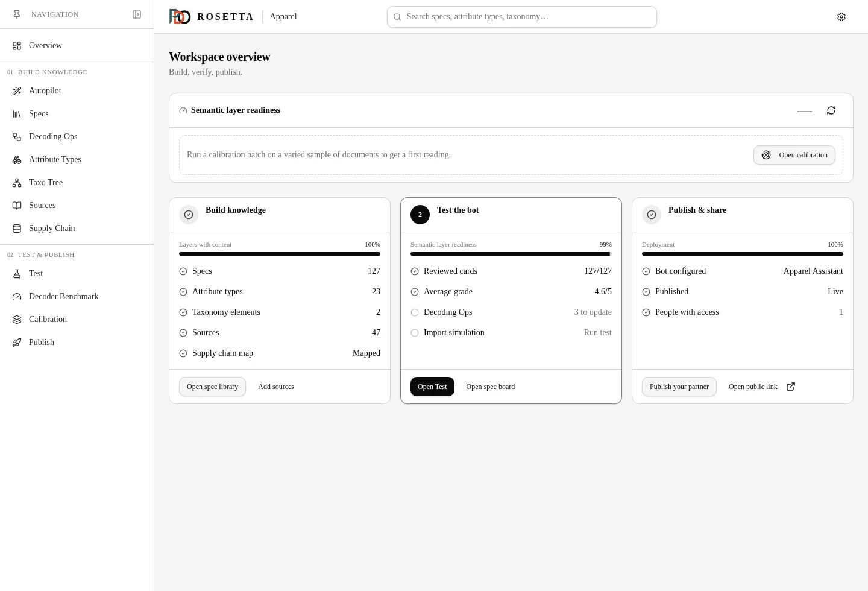868x591 pixels.
Task: Open the settings gear
Action: pos(841,17)
